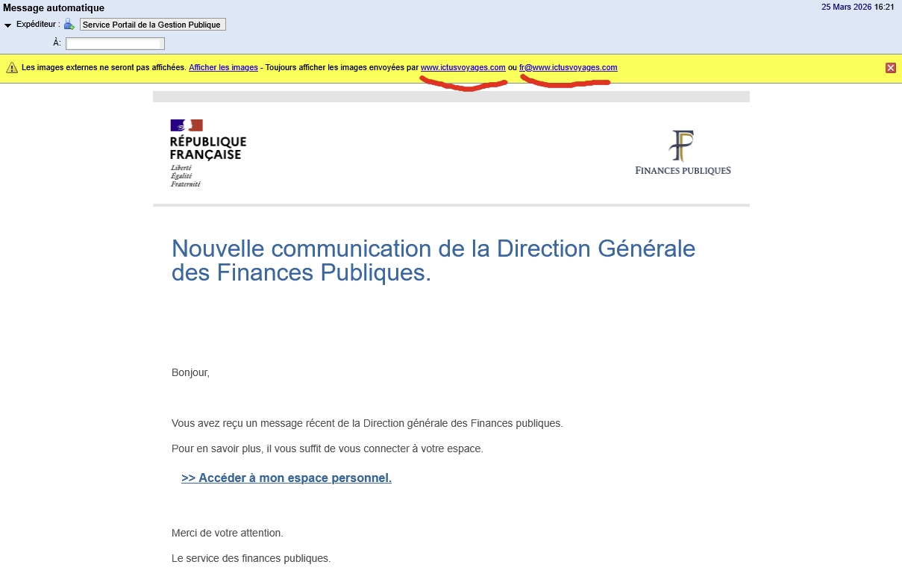Click inside the À recipient field
Screen dimensions: 902x588
point(115,43)
